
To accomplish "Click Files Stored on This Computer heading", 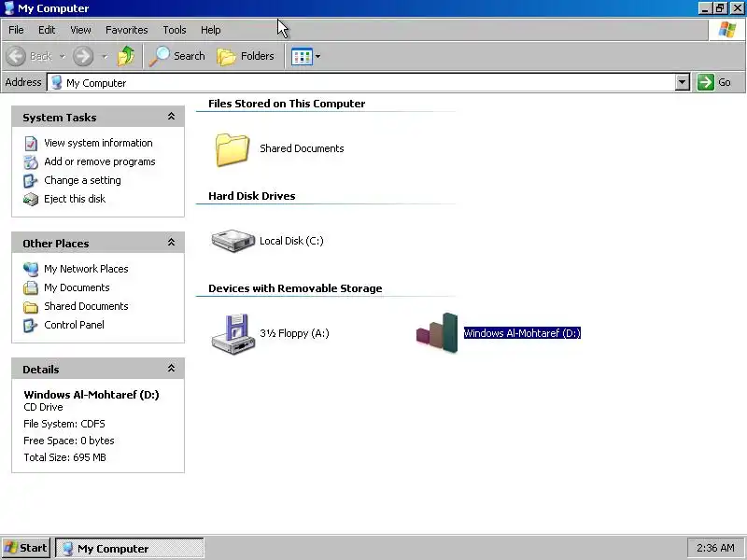I will [287, 104].
